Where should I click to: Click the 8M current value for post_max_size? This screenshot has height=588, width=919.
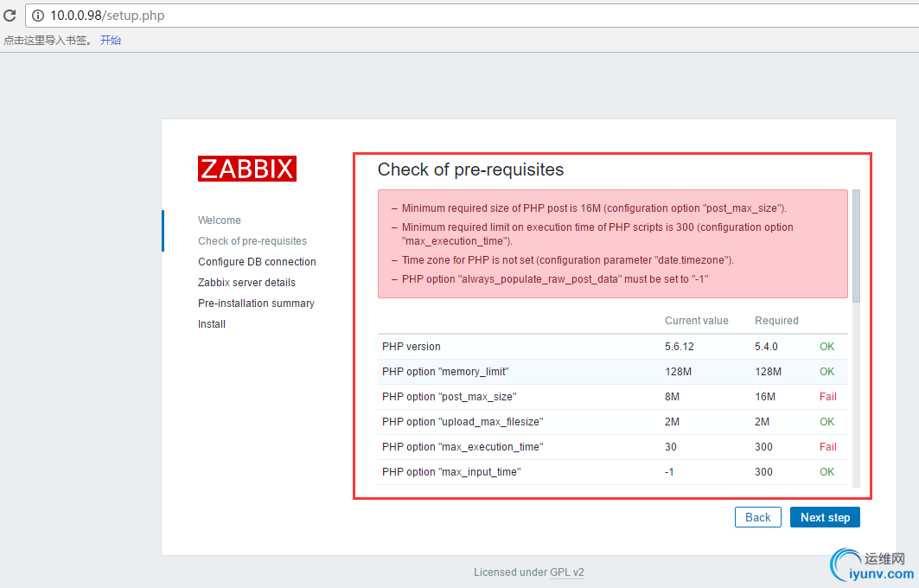[x=673, y=397]
